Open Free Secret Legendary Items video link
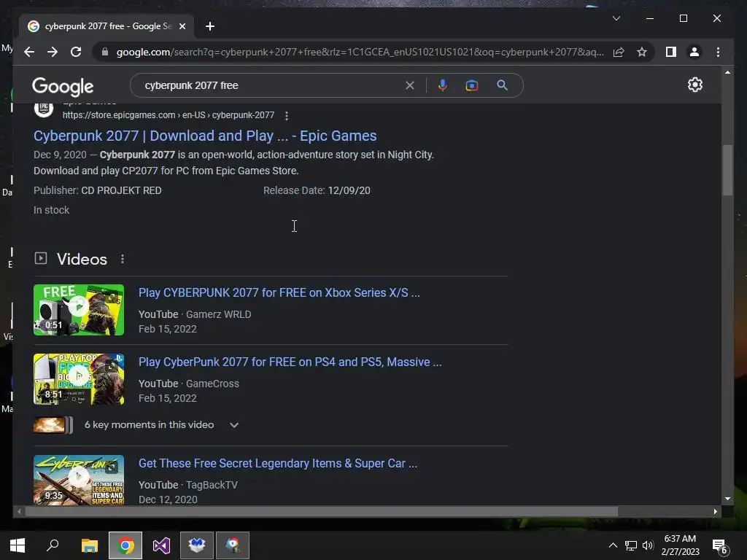 (x=278, y=463)
